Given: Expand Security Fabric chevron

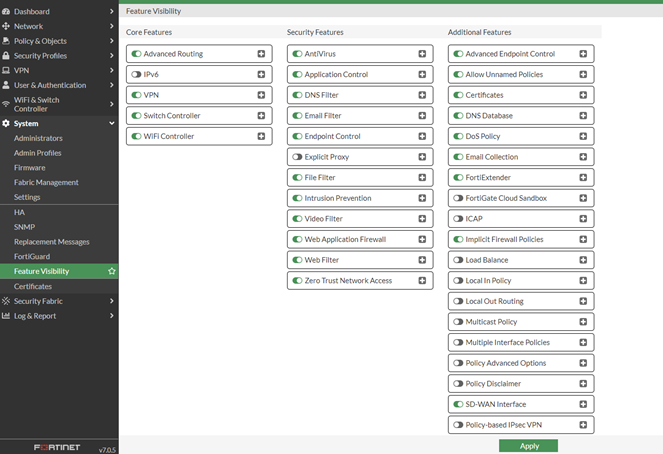Looking at the screenshot, I should (112, 301).
